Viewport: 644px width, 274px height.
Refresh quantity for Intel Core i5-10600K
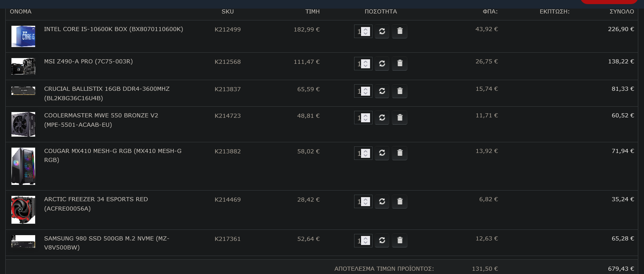(382, 31)
